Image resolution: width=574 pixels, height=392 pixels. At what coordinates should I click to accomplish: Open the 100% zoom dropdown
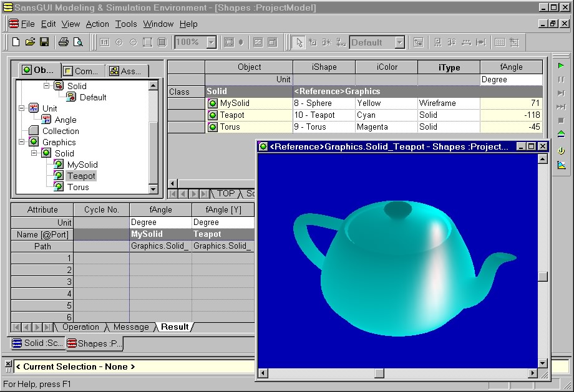[211, 42]
